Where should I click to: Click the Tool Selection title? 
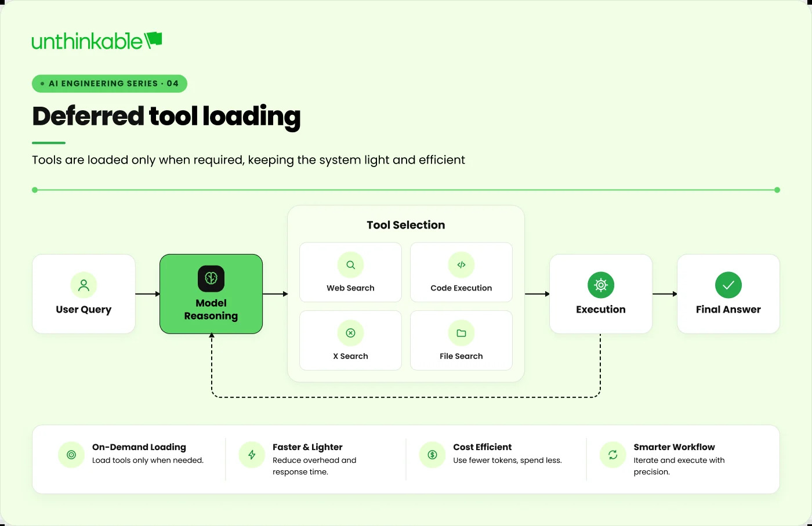coord(406,225)
